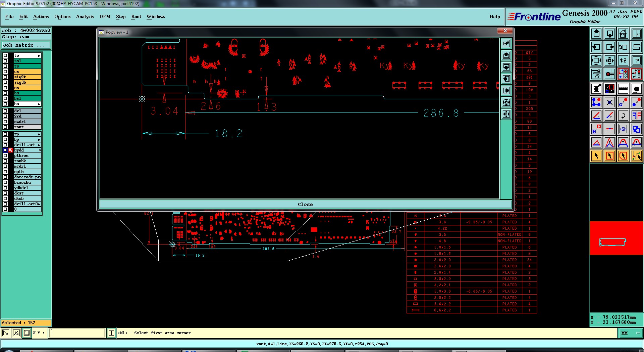Select the plain arrow selection tool
Viewport: 644px width, 352px height.
coord(596,156)
